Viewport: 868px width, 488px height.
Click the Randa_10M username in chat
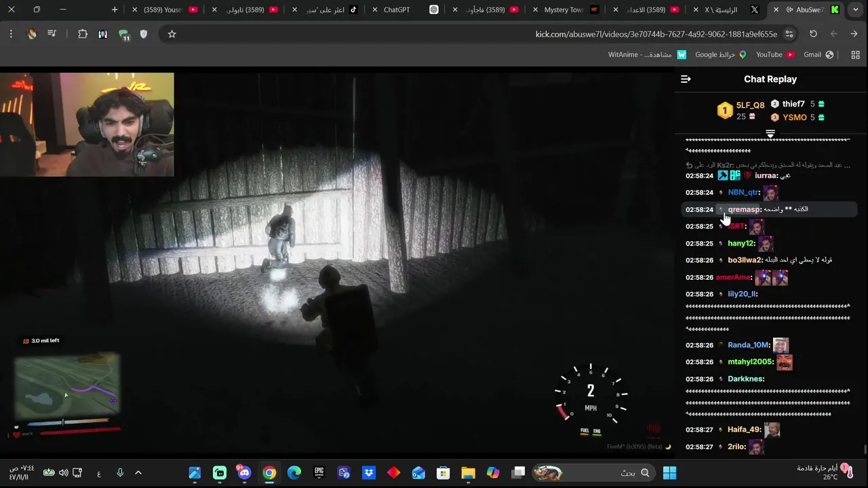[x=749, y=345]
